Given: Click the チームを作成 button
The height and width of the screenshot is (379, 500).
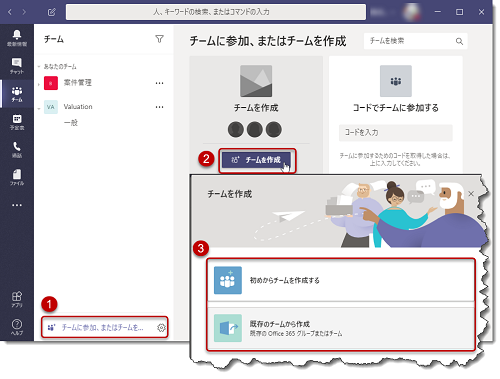Looking at the screenshot, I should (256, 160).
